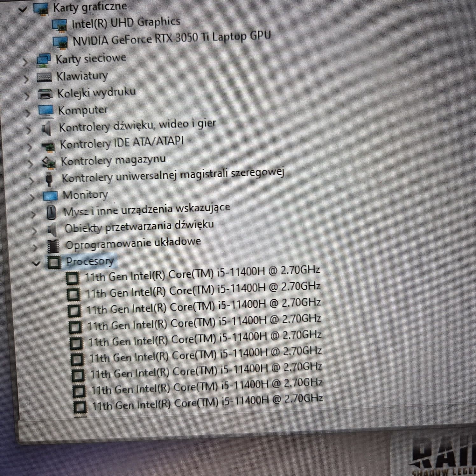Click the Oprogramowanie układowe chip icon

53,246
